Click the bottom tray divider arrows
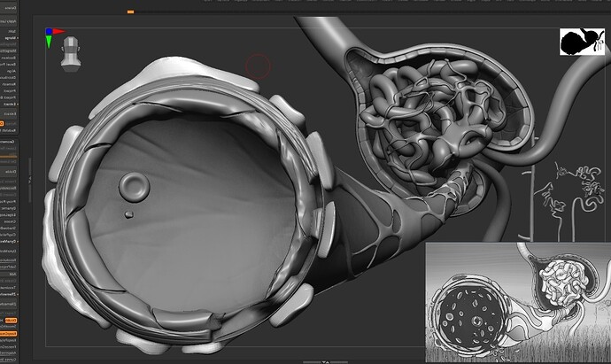Viewport: 611px width, 364px height. pyautogui.click(x=327, y=362)
